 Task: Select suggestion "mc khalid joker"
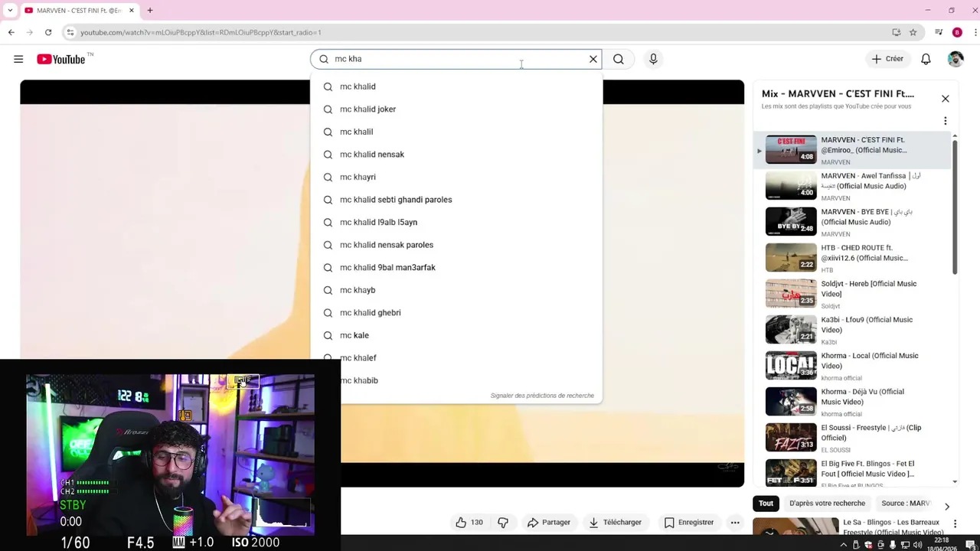pos(456,109)
